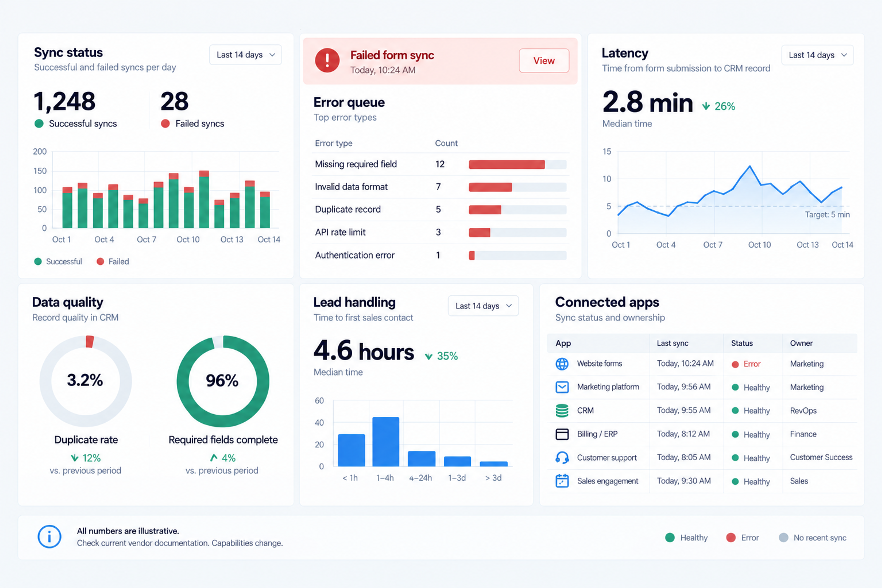Click the down arrow next to 26% latency

[x=706, y=107]
